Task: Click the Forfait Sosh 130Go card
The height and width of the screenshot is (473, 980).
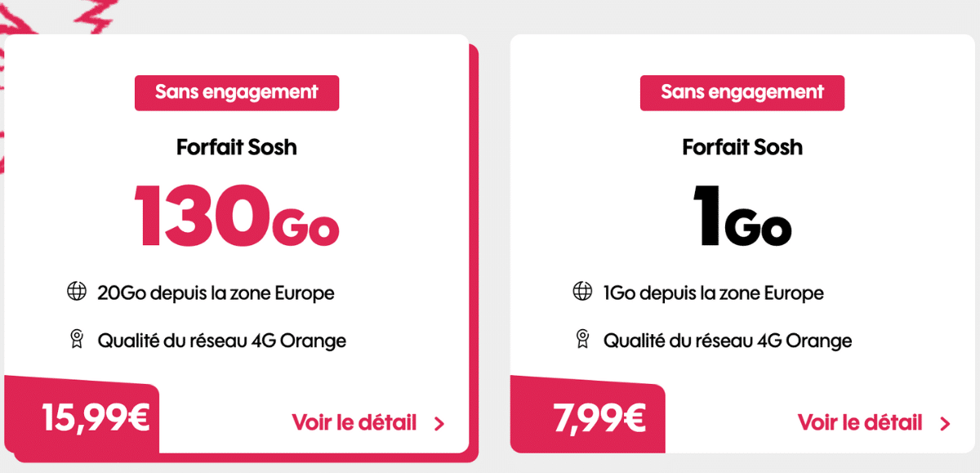Action: pos(237,245)
